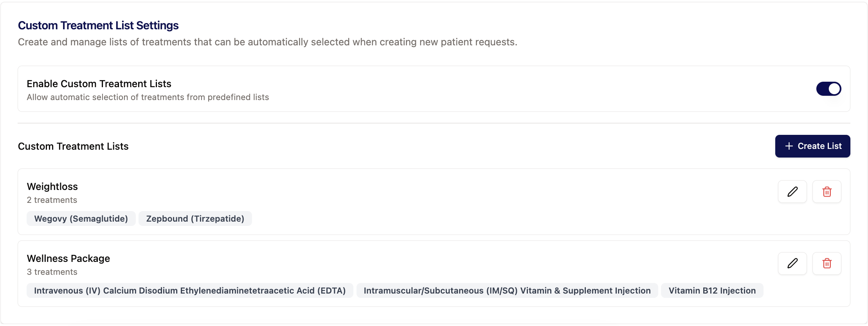Click the Custom Treatment Lists section heading
The width and height of the screenshot is (868, 326).
[73, 146]
